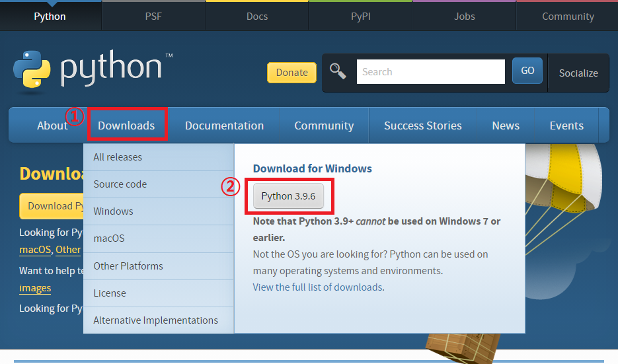Go to the PyPI top tab

point(361,16)
